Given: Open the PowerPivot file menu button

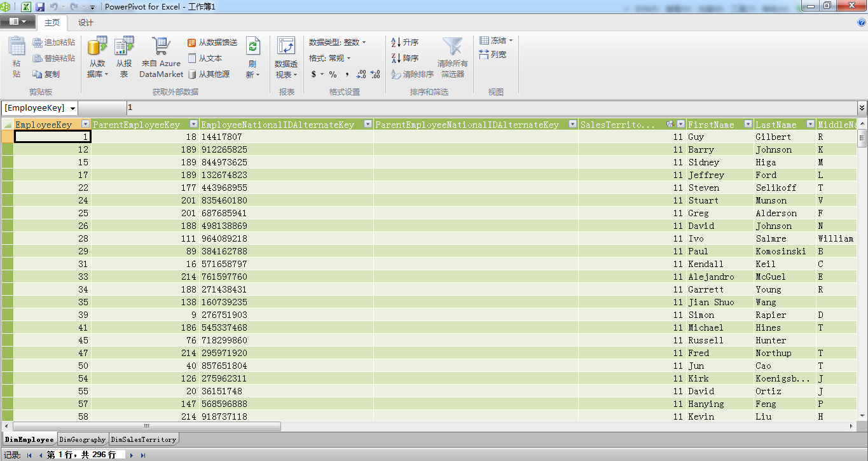Looking at the screenshot, I should pos(18,22).
